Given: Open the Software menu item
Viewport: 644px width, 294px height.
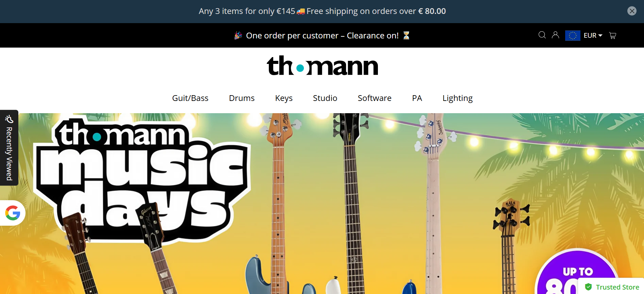Looking at the screenshot, I should pyautogui.click(x=375, y=98).
